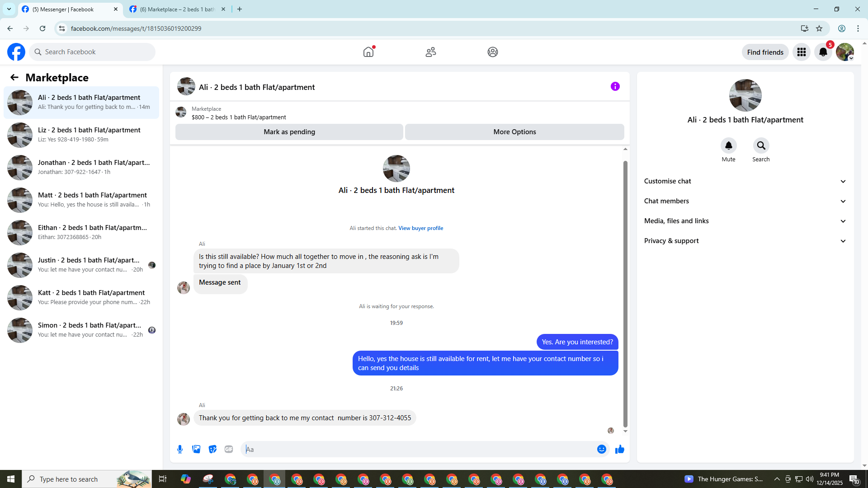Screen dimensions: 868x488
Task: Open the Facebook apps grid menu
Action: [801, 52]
